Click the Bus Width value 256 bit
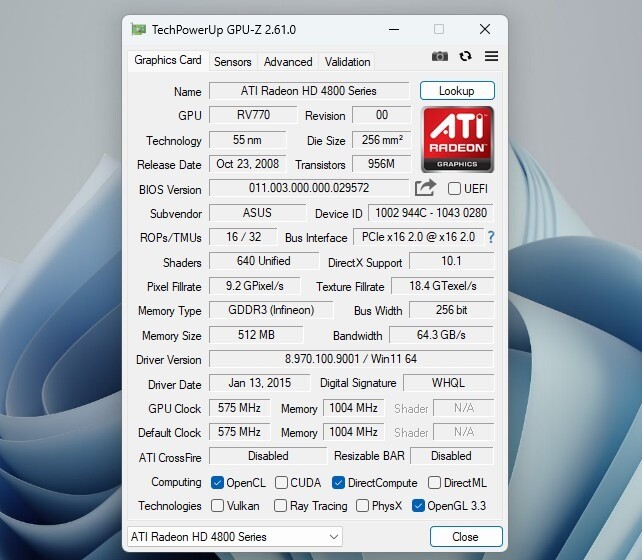The width and height of the screenshot is (642, 560). click(x=451, y=310)
